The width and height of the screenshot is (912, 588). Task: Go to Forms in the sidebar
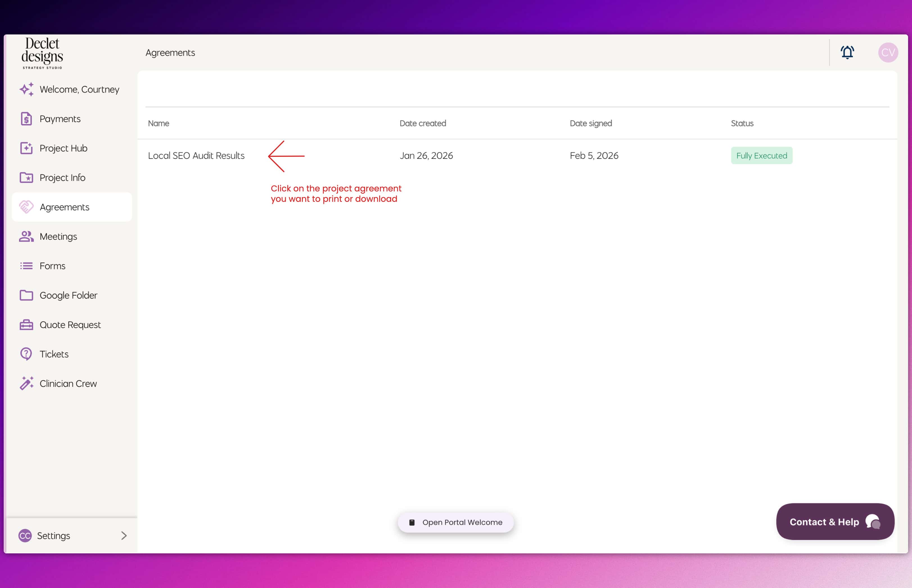click(x=52, y=266)
